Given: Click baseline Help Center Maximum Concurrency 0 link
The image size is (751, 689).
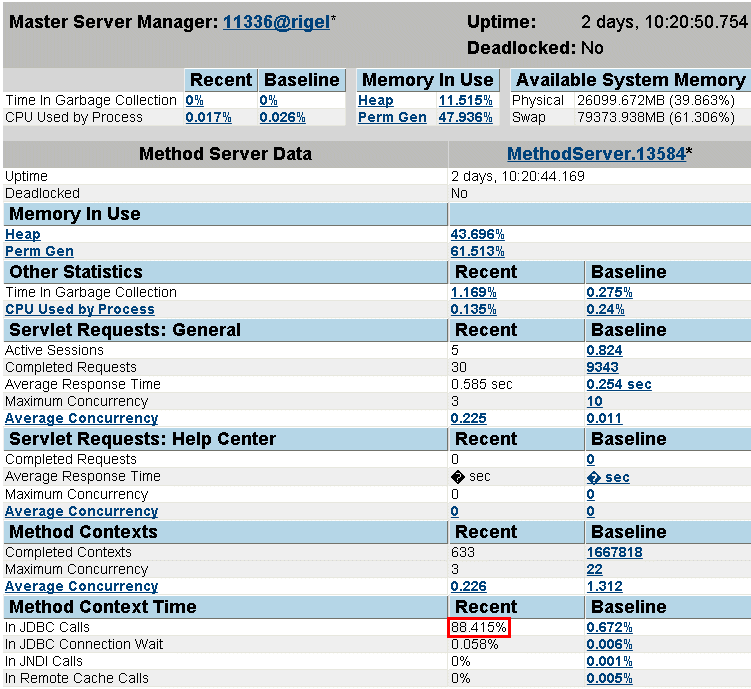Looking at the screenshot, I should 591,494.
